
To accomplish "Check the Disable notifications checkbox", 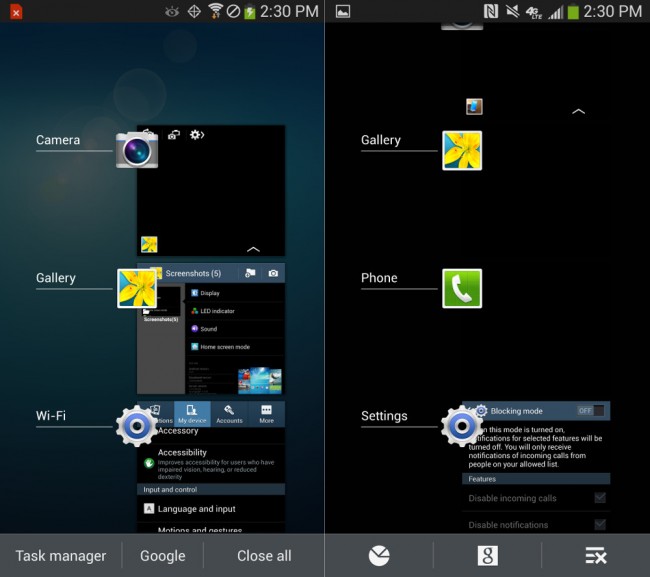I will point(599,524).
